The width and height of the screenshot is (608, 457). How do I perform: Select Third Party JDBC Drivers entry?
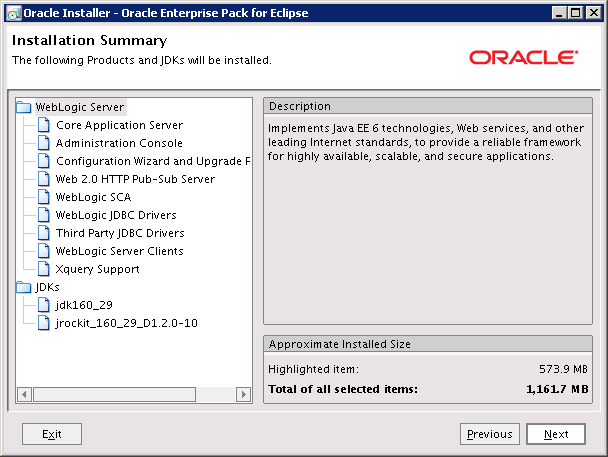pos(120,233)
